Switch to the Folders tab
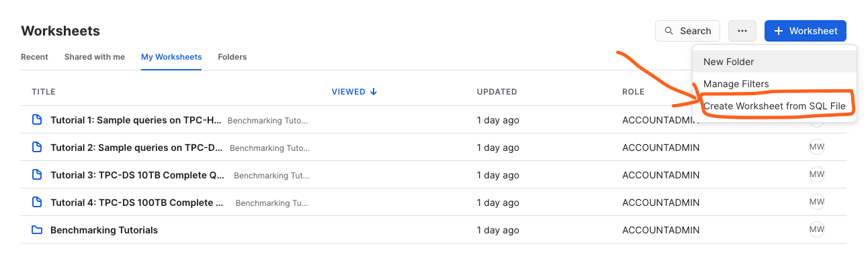 coord(232,57)
